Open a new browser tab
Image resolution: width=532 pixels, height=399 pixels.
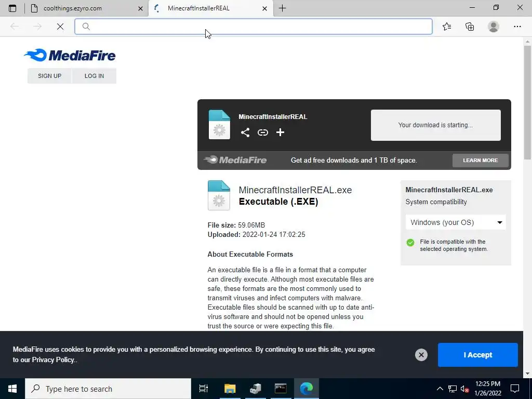[282, 8]
